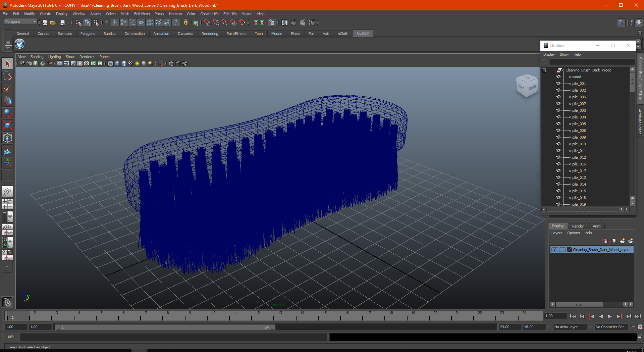
Task: Select the Move tool in toolbox
Action: point(7,101)
